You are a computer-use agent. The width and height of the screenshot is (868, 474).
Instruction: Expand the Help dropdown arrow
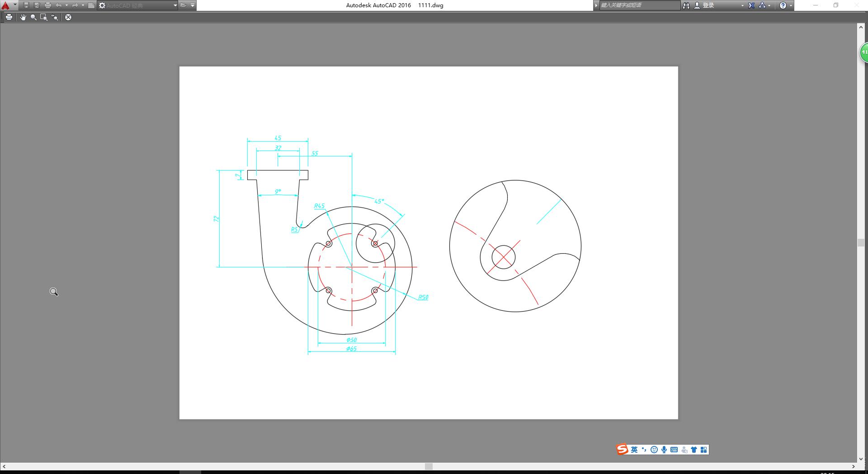coord(791,5)
